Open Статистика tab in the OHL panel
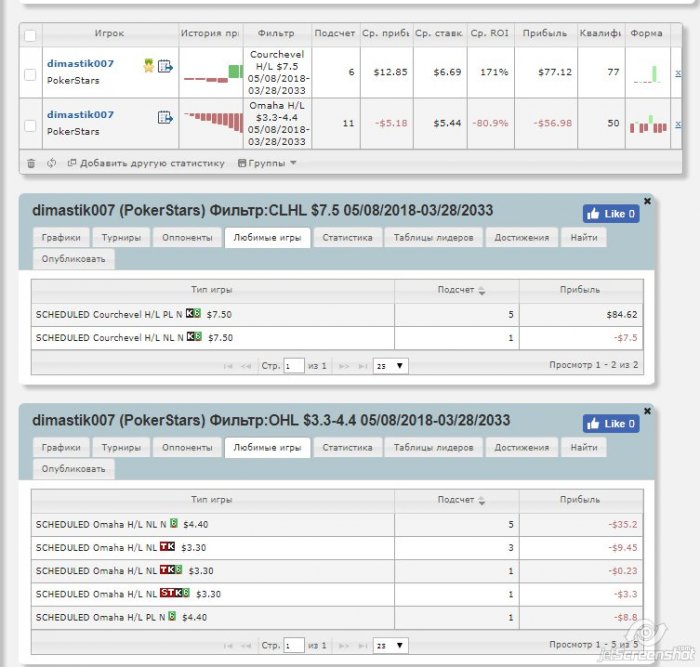This screenshot has height=667, width=700. coord(347,448)
